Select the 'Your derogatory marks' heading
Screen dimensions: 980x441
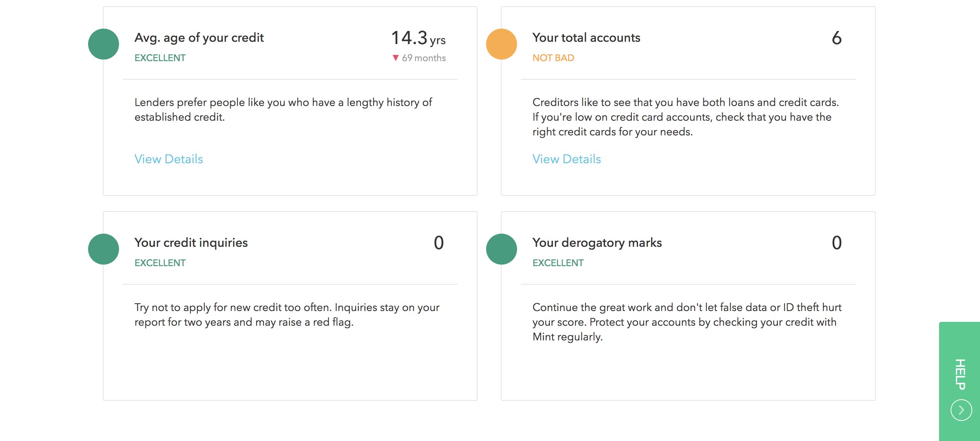click(597, 243)
